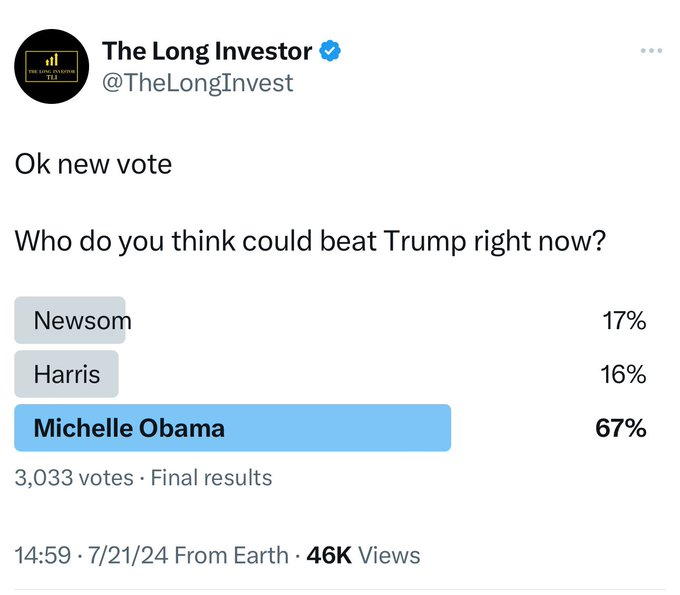This screenshot has width=680, height=595.
Task: Select the Michelle Obama poll option
Action: pos(129,429)
